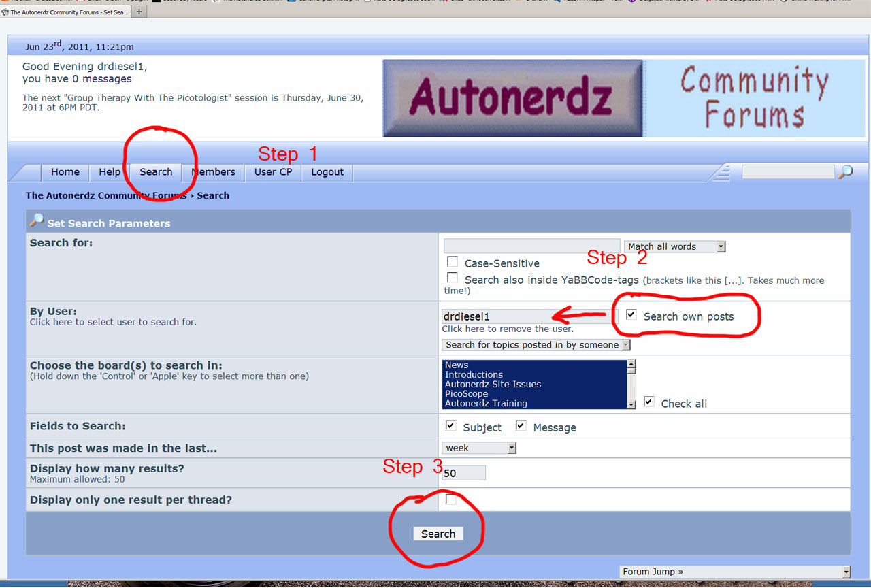Open the Match all words dropdown
Screen dimensions: 871x588
(675, 246)
